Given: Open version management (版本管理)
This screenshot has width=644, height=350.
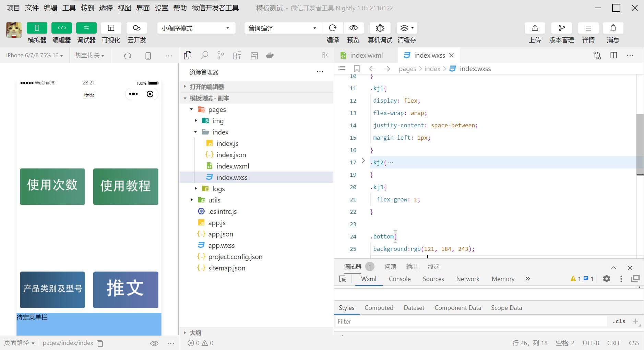Looking at the screenshot, I should pyautogui.click(x=562, y=28).
